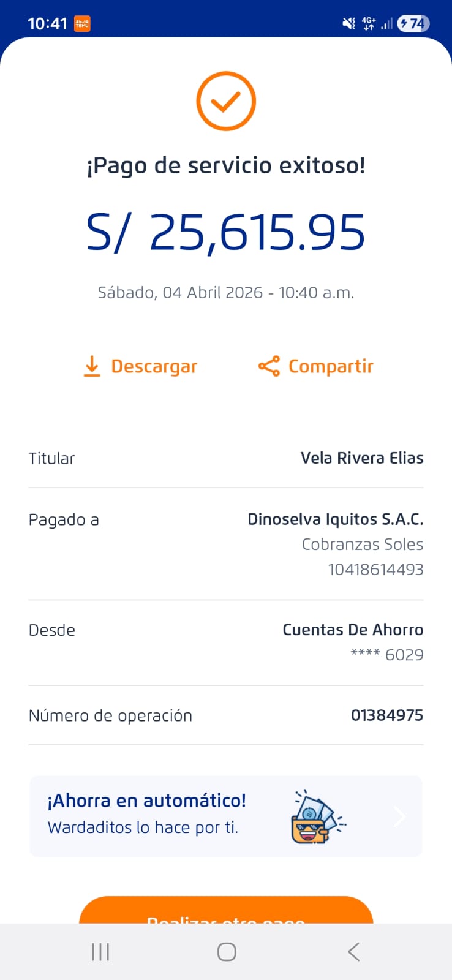Tap the Cuentas De Ahorro source account
This screenshot has height=980, width=452.
tap(353, 630)
